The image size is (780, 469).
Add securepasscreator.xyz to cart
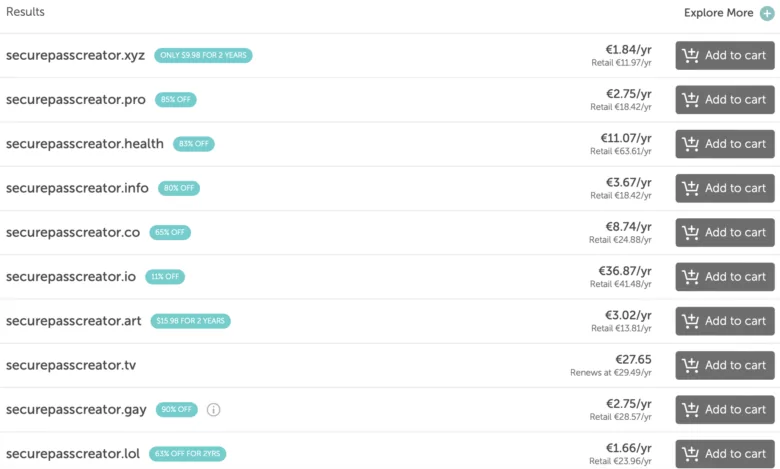click(x=725, y=56)
